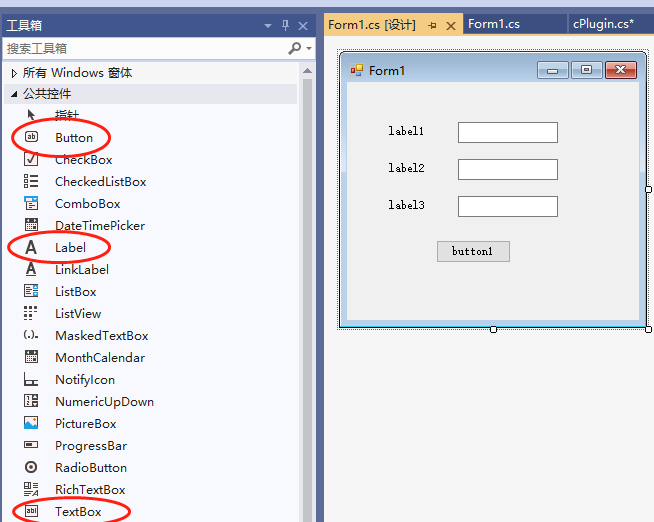Choose the RadioButton control icon
The height and width of the screenshot is (522, 654).
click(x=31, y=467)
